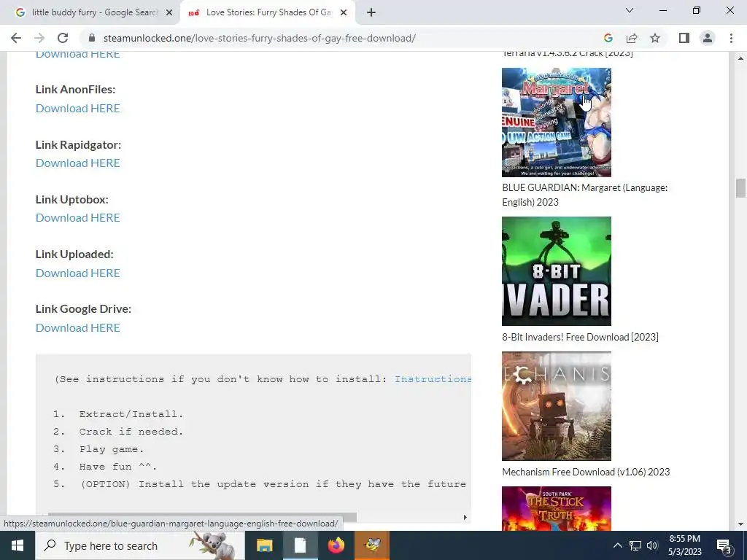Open the 8-Bit Invaders! Free Download link
The width and height of the screenshot is (747, 560).
(580, 337)
